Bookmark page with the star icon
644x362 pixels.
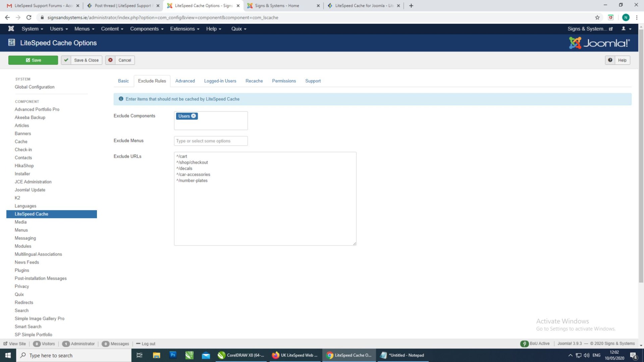(x=597, y=17)
